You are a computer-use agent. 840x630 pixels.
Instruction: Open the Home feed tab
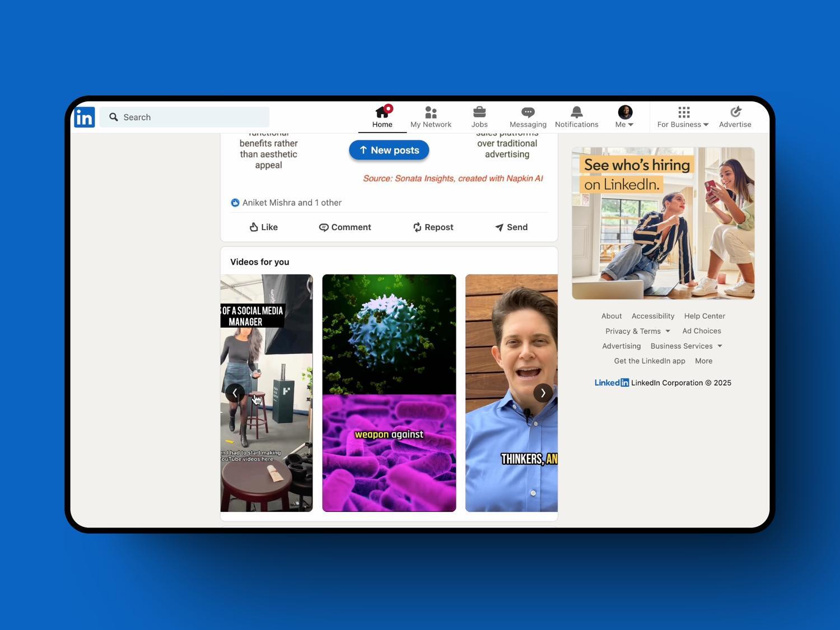(x=382, y=117)
